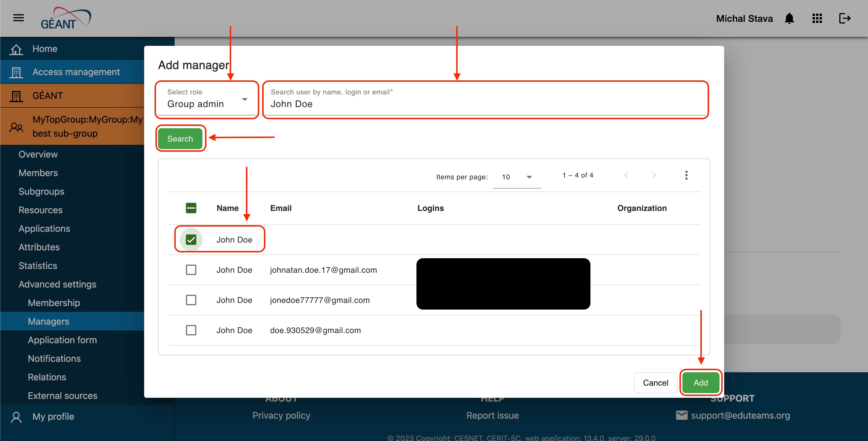Check John Doe with johnatan.doe.17 email
The height and width of the screenshot is (441, 868).
tap(191, 270)
